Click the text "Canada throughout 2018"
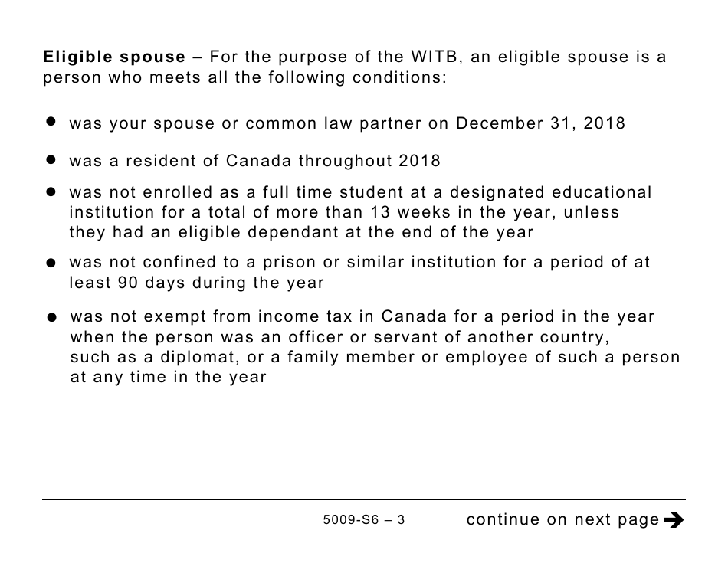Screen dimensions: 728x563 point(333,161)
